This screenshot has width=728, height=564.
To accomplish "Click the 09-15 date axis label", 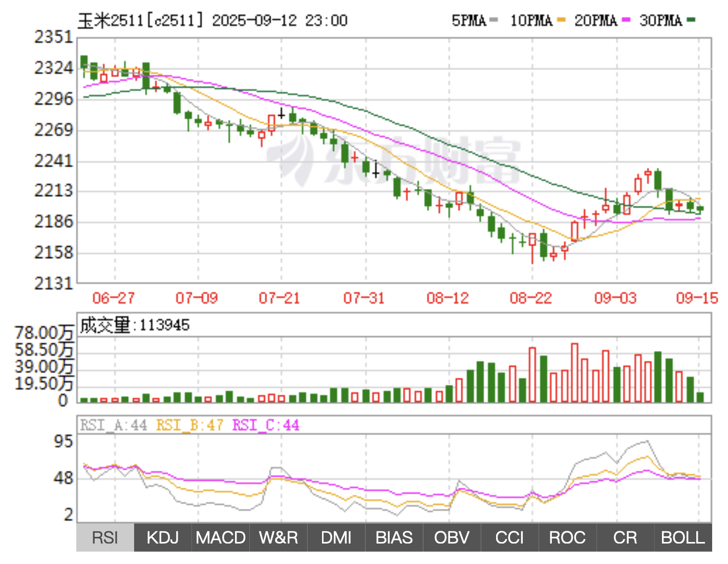I will coord(697,298).
